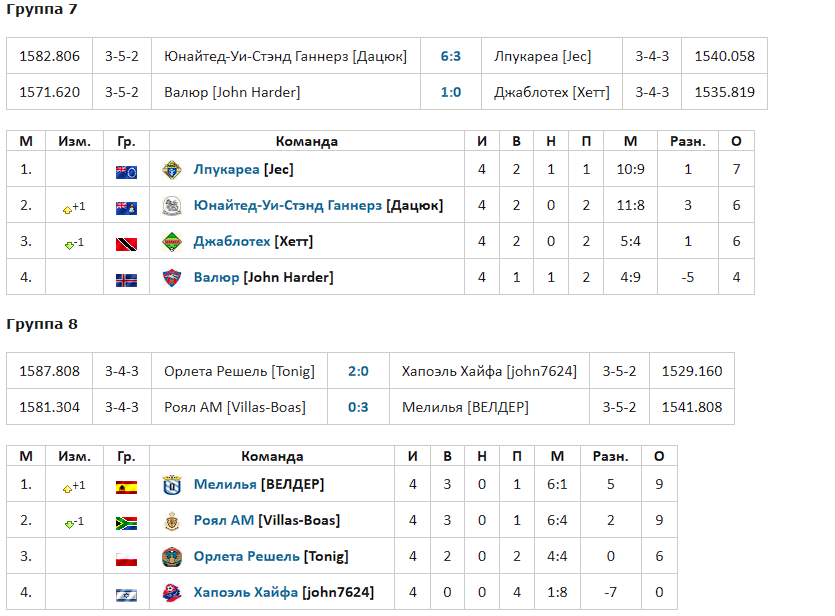This screenshot has height=616, width=835.
Task: Click the Лпукареа club crest icon
Action: (x=171, y=170)
